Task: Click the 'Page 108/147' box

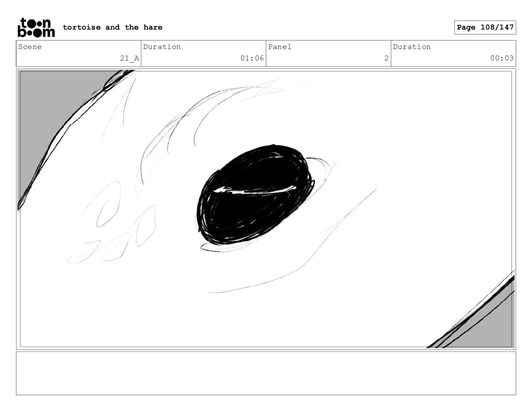Action: pos(485,27)
